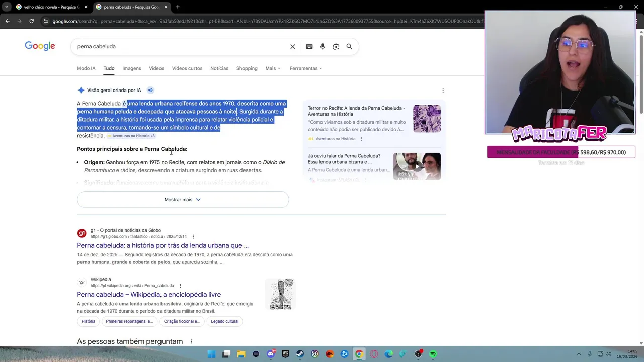Click the Terror no Recife thumbnail image
644x362 pixels.
click(427, 119)
